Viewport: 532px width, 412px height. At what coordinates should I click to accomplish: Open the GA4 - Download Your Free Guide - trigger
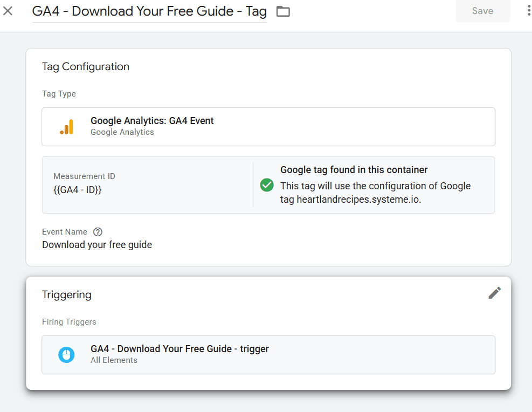[268, 355]
